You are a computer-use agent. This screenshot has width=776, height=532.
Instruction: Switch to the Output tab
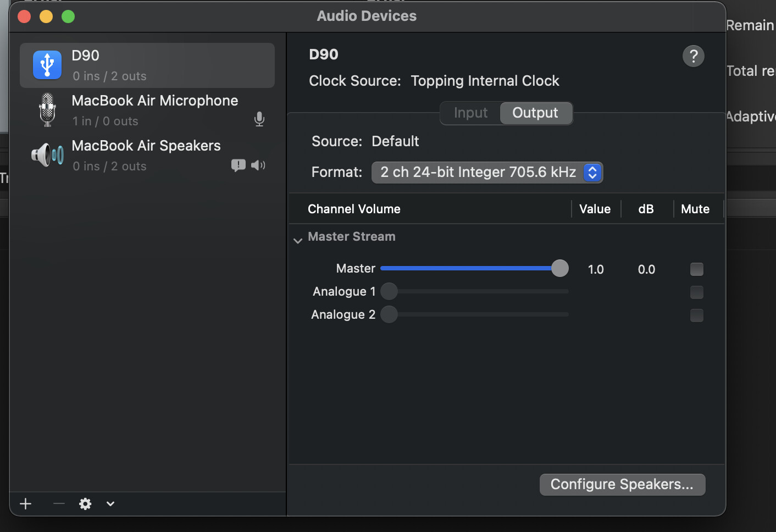(535, 113)
